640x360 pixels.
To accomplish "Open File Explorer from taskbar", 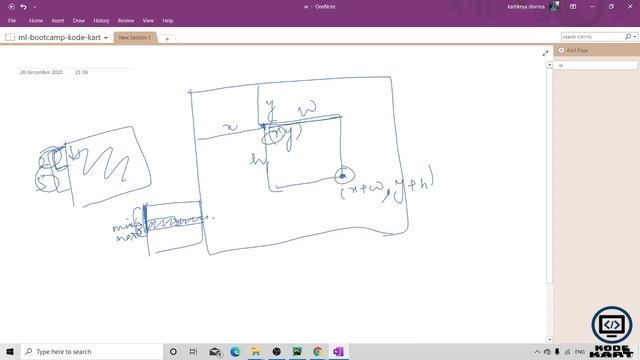I will pos(256,351).
